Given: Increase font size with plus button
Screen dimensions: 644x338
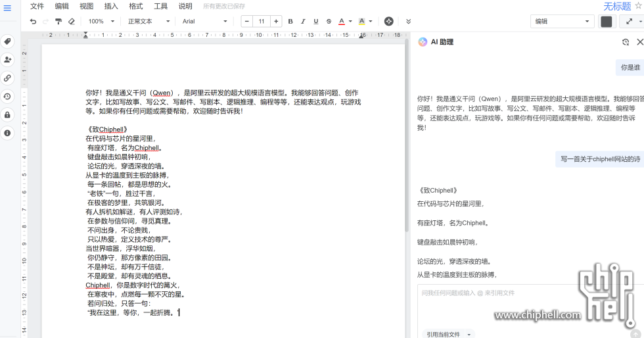Looking at the screenshot, I should (x=276, y=22).
